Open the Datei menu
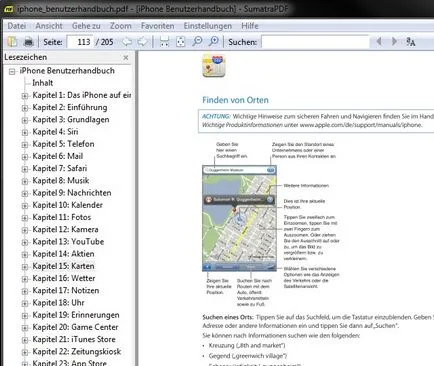This screenshot has height=366, width=434. [17, 26]
